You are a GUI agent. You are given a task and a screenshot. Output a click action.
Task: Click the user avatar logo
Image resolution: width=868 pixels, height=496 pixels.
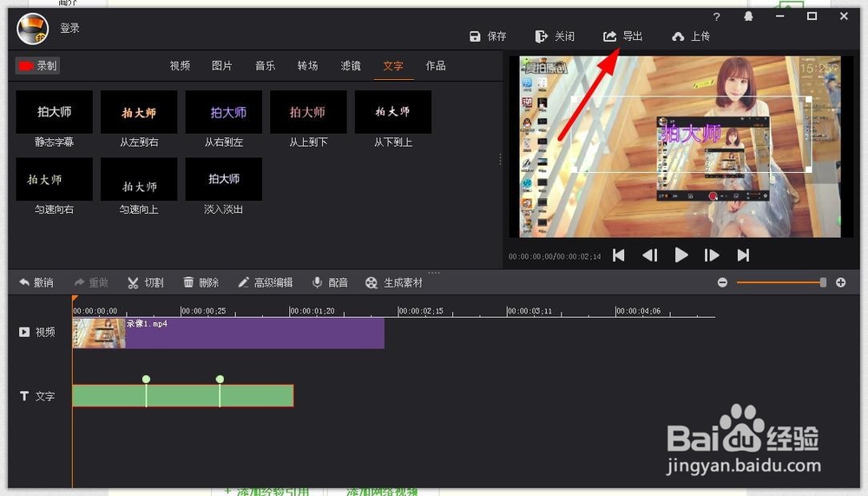(x=33, y=29)
